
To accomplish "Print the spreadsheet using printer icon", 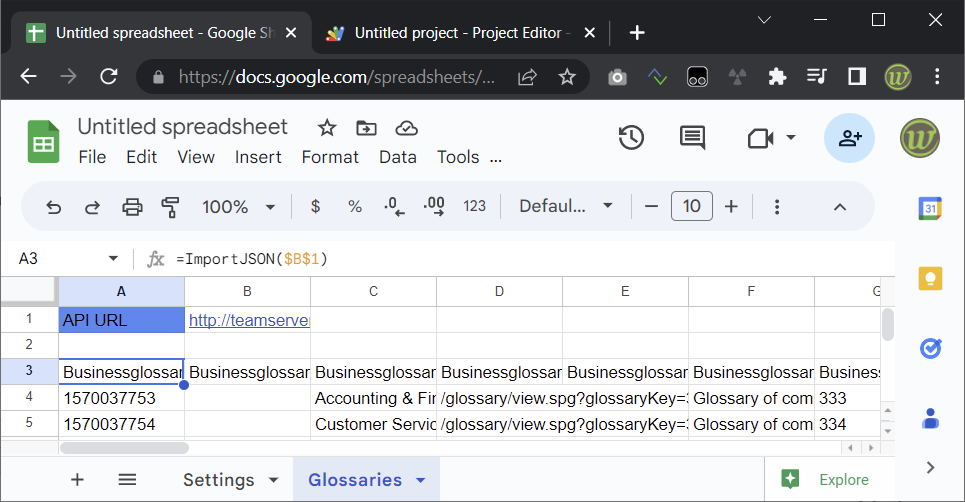I will (x=132, y=207).
